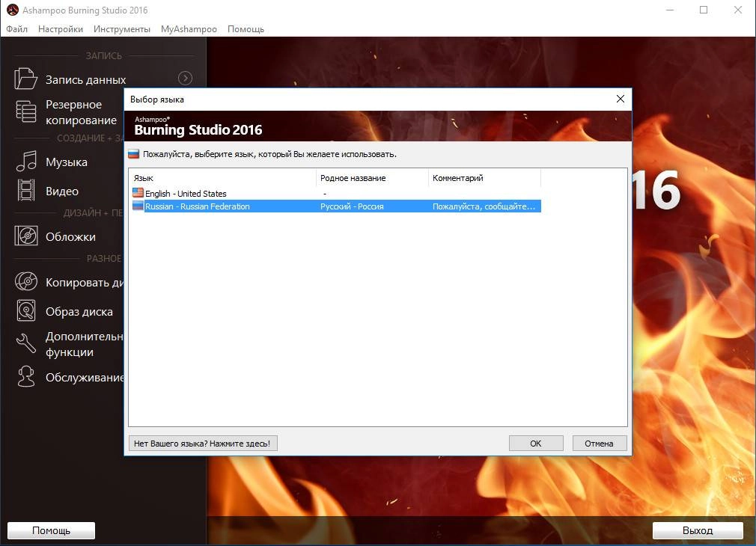Screen dimensions: 756x546
Task: Click the Музыка note icon
Action: [x=26, y=162]
